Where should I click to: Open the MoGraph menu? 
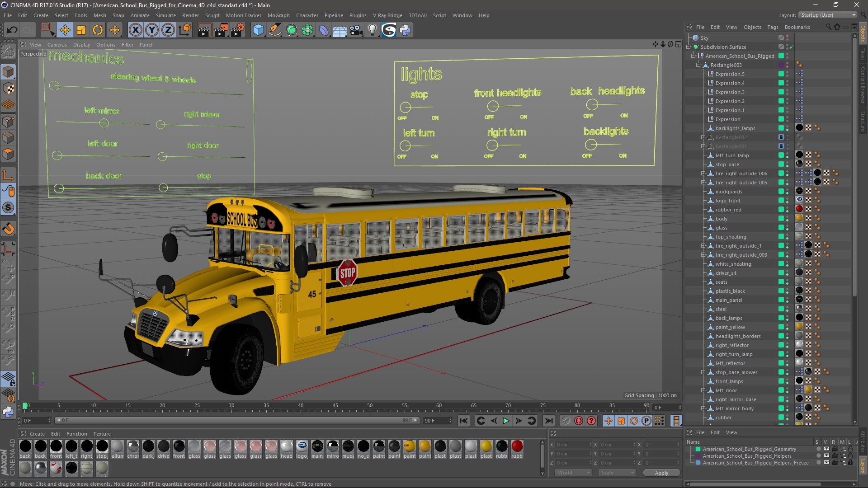(x=278, y=15)
